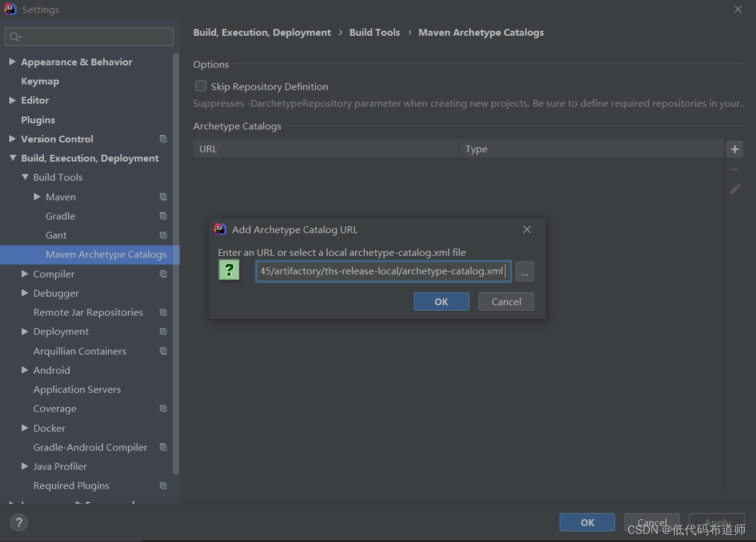Click the plus icon to add archetype catalog
Screen dimensions: 756x542
(x=734, y=149)
